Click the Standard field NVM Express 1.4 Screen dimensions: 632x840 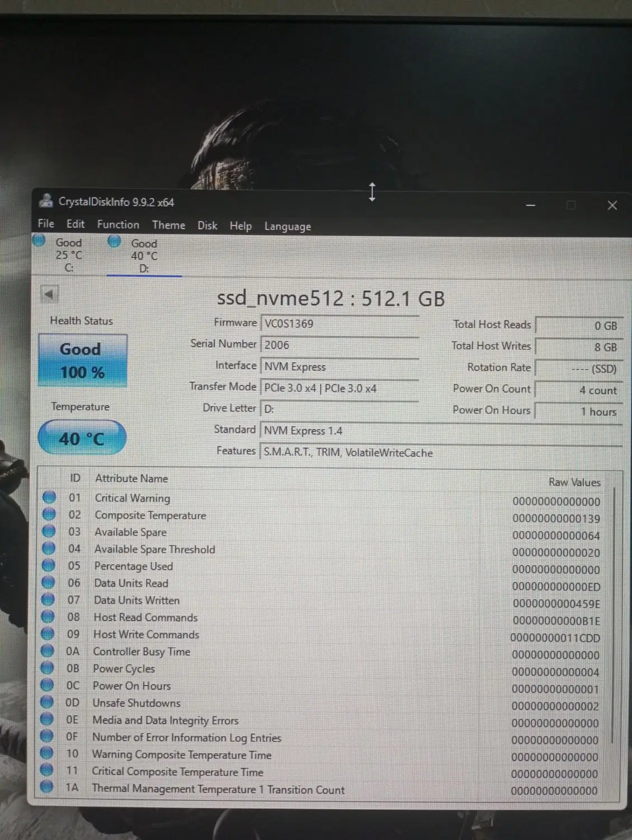442,431
